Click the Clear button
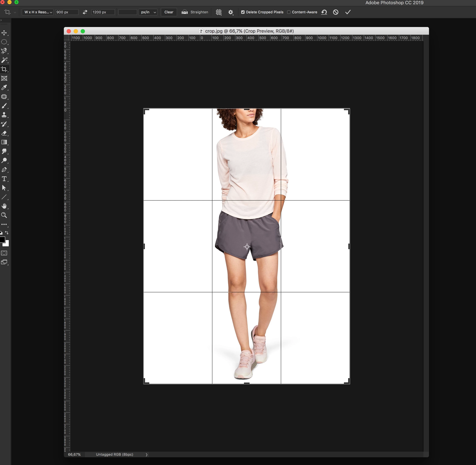The width and height of the screenshot is (476, 465). click(x=169, y=12)
